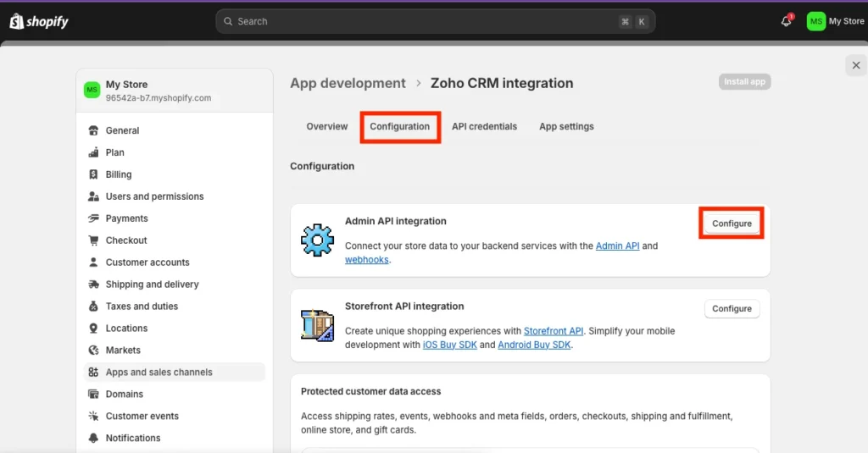The image size is (868, 453).
Task: Click the 96542a-b7.myshopify.com store address
Action: [x=159, y=98]
